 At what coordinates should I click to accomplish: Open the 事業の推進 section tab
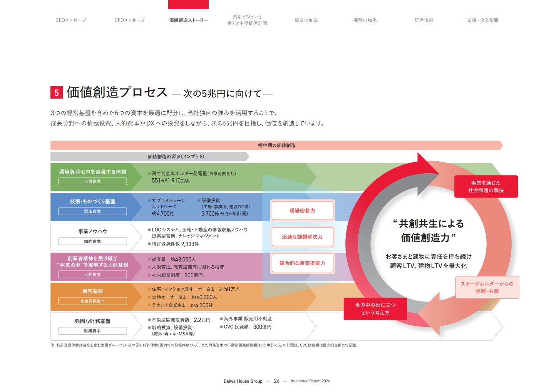point(306,20)
